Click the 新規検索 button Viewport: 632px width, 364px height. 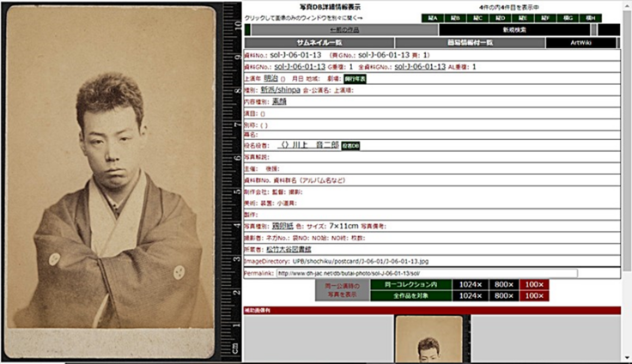pyautogui.click(x=515, y=29)
